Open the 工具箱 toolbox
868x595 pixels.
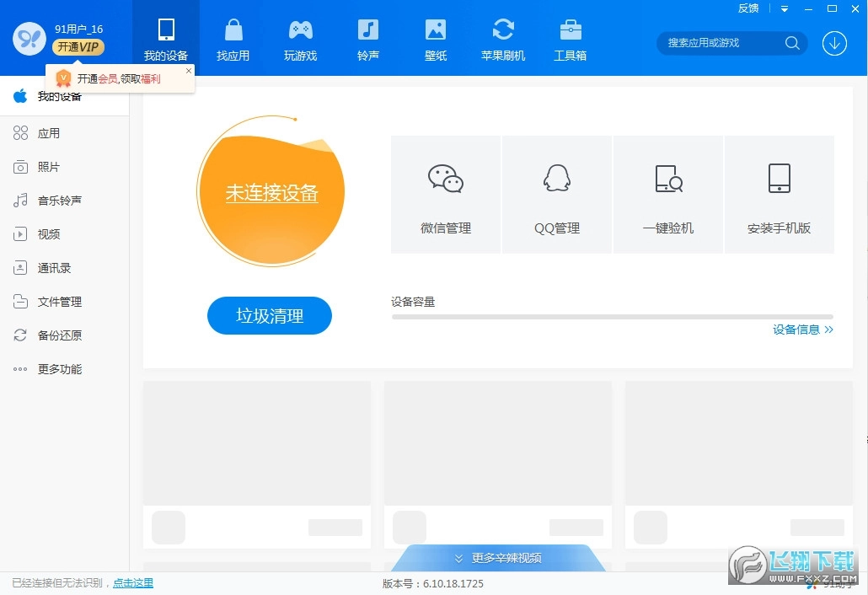570,38
